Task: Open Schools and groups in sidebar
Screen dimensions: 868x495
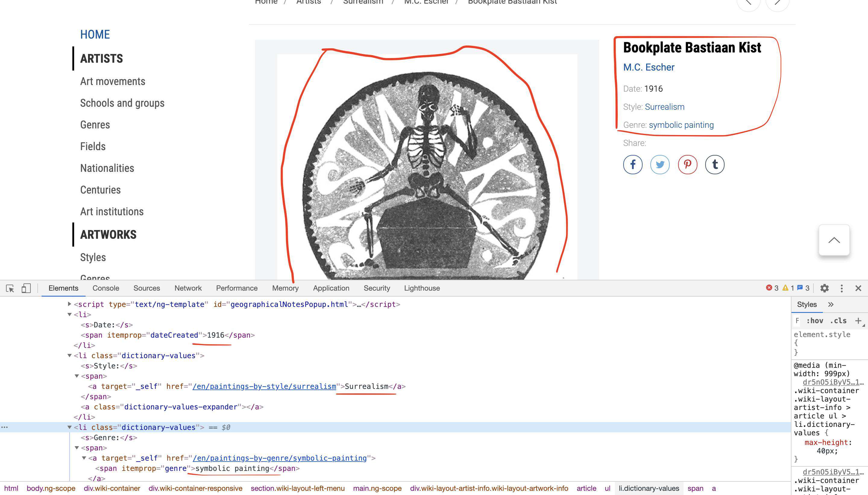Action: 122,103
